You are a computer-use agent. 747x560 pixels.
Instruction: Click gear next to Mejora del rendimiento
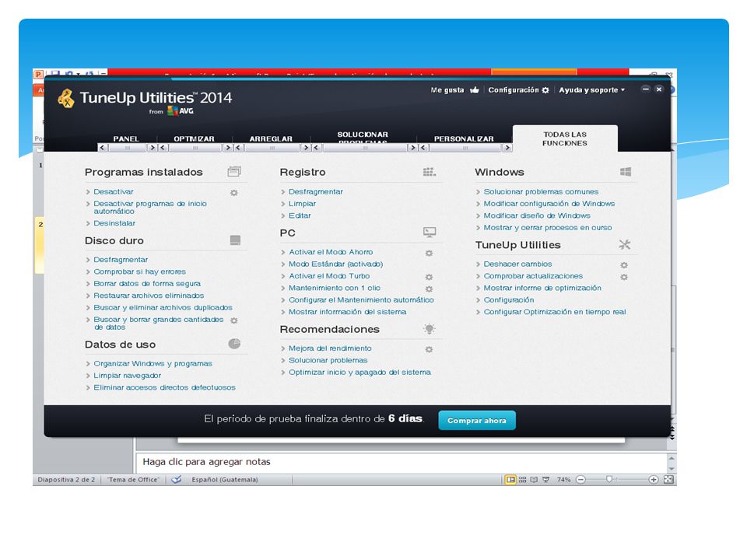pos(429,349)
